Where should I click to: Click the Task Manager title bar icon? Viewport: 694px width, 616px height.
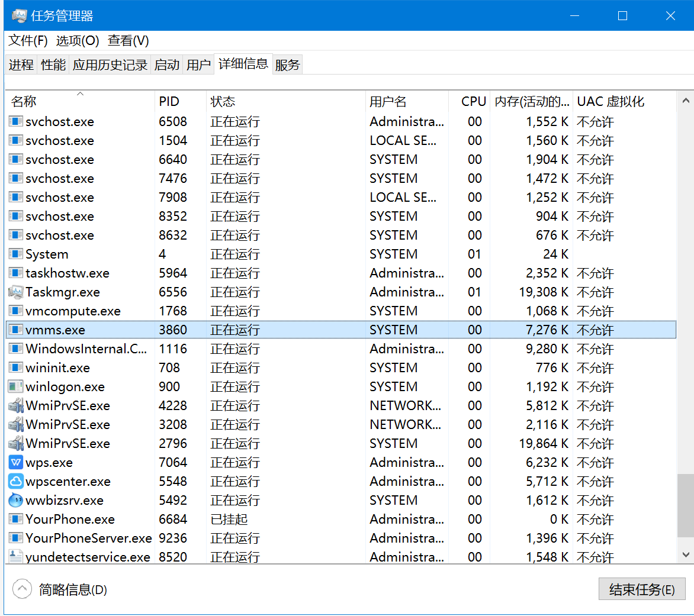[x=18, y=15]
